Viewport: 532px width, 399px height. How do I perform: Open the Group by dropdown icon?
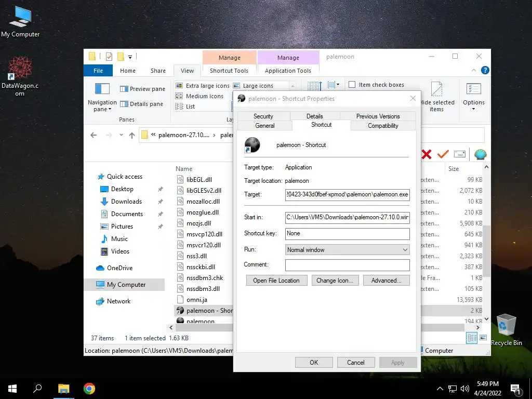pos(334,85)
